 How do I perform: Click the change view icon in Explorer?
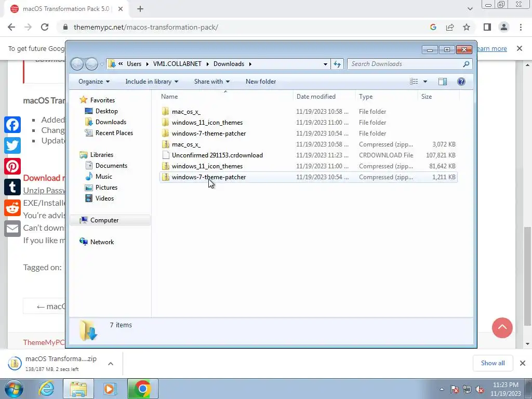pos(414,82)
